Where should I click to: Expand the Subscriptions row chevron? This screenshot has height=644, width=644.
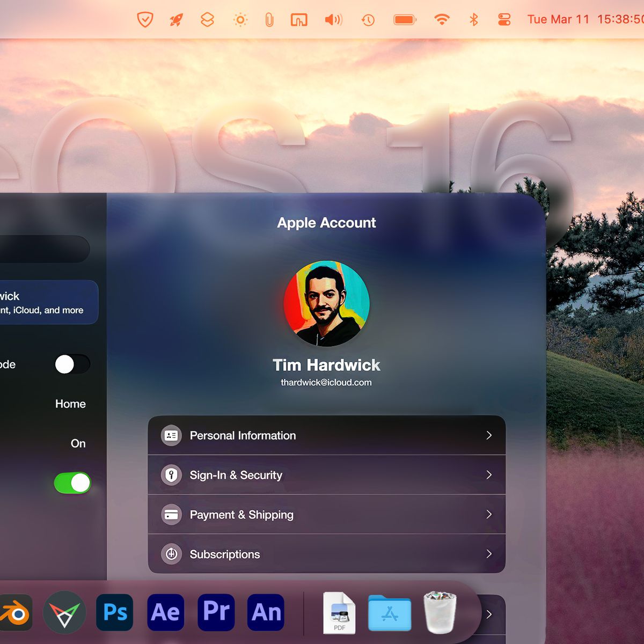489,554
